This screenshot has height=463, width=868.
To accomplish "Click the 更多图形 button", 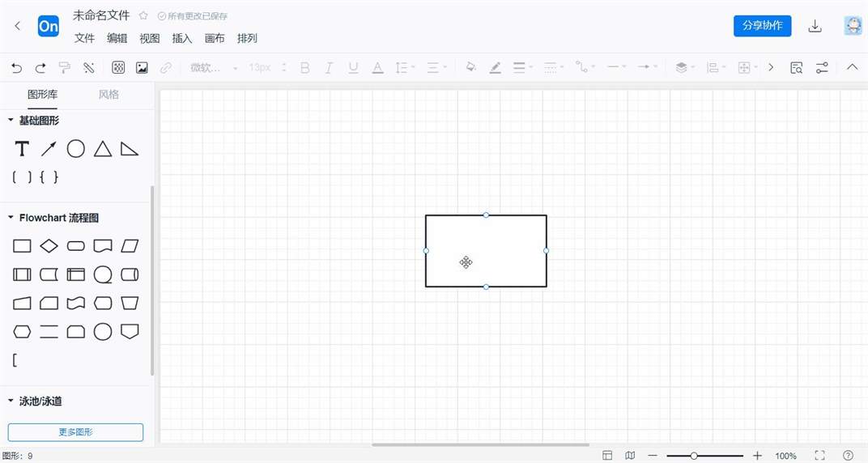I will 75,432.
